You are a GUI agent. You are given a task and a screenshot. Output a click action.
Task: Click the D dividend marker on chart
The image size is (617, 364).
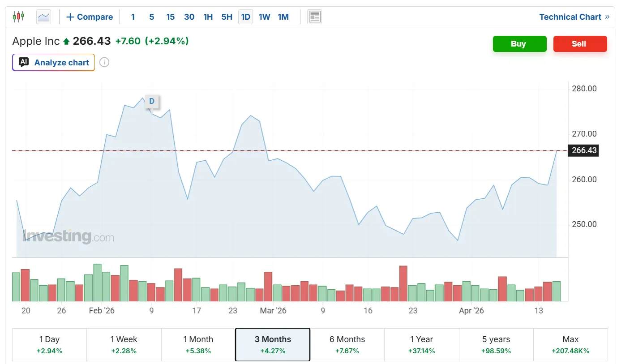pyautogui.click(x=152, y=101)
